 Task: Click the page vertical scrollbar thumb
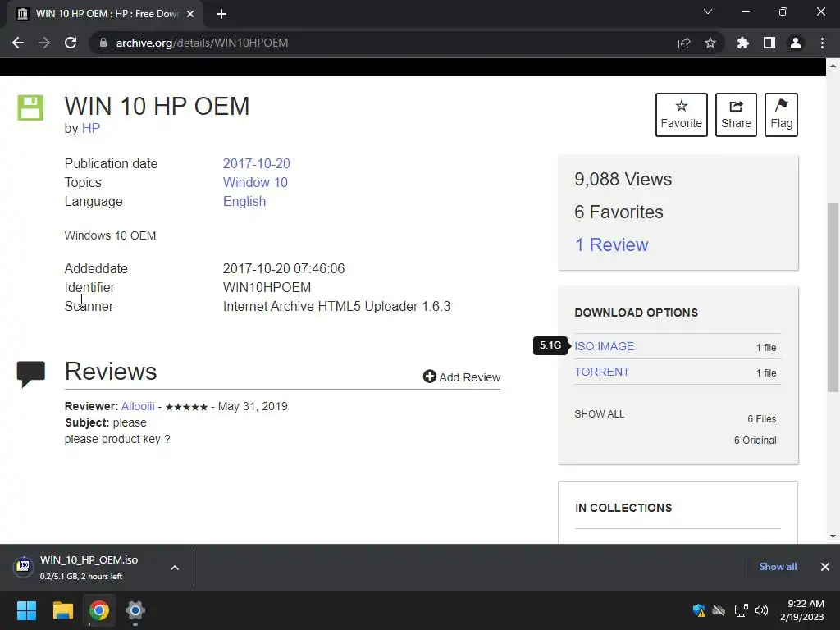pyautogui.click(x=833, y=297)
